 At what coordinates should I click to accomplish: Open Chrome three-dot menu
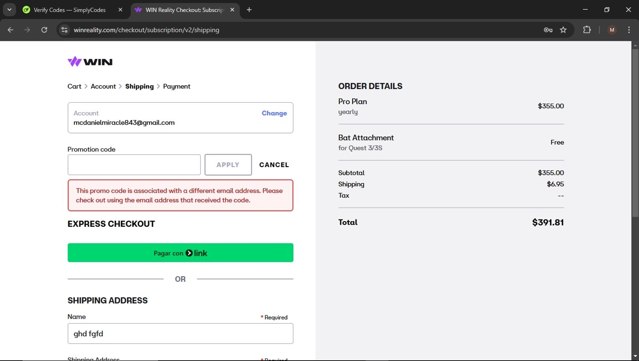coord(629,30)
